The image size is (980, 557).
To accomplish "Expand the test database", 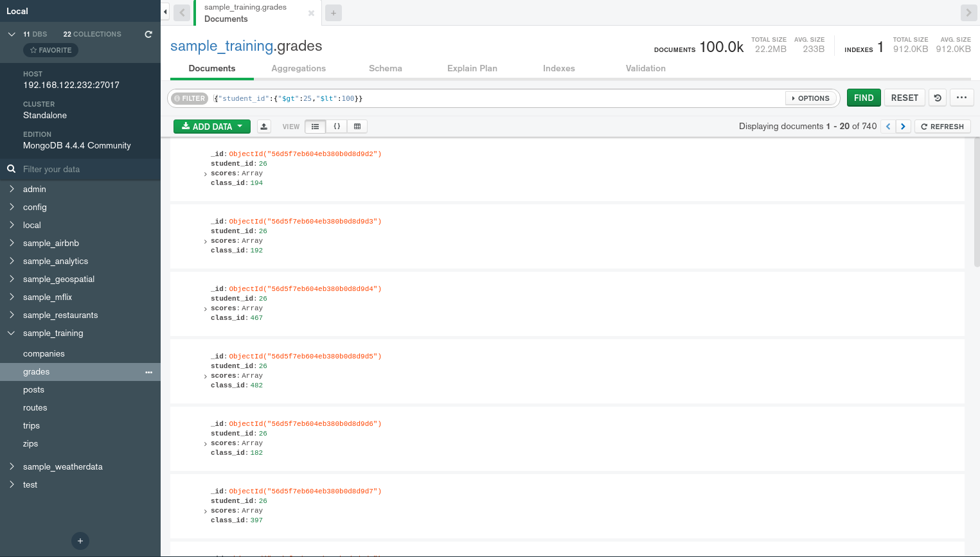I will (x=12, y=484).
